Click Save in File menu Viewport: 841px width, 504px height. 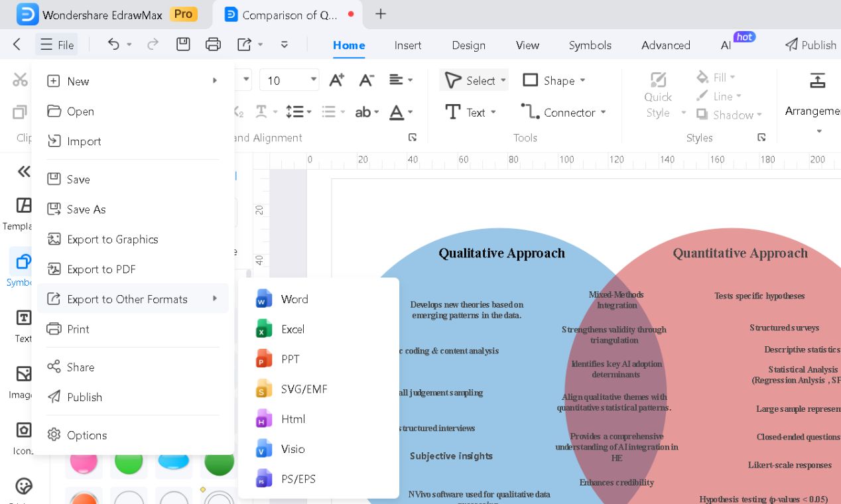tap(133, 179)
